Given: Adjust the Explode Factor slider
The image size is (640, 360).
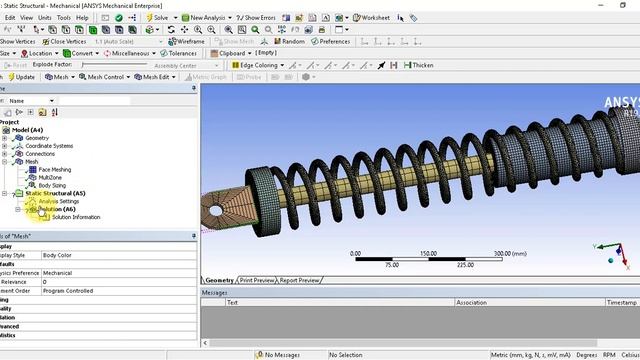Looking at the screenshot, I should click(114, 64).
